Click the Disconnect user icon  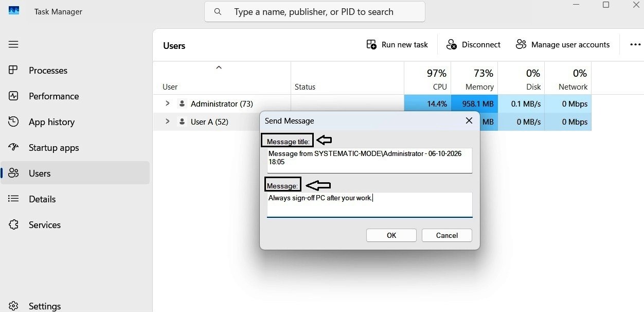pyautogui.click(x=452, y=45)
